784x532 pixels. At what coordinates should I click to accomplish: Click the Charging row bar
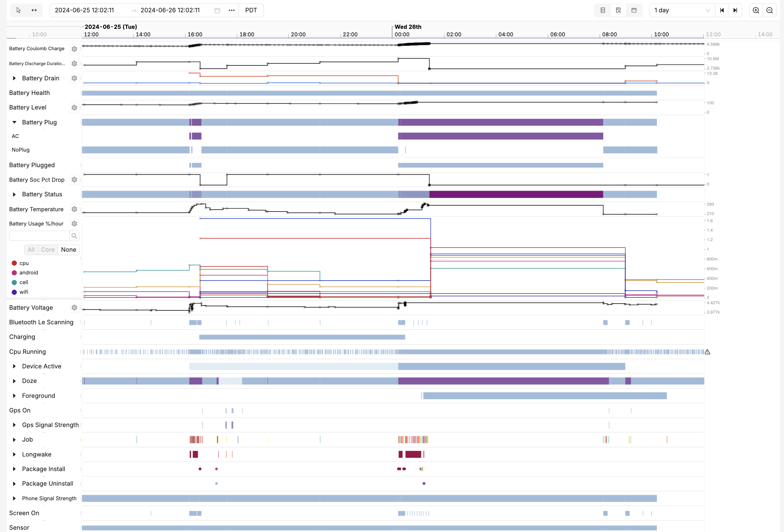(302, 337)
